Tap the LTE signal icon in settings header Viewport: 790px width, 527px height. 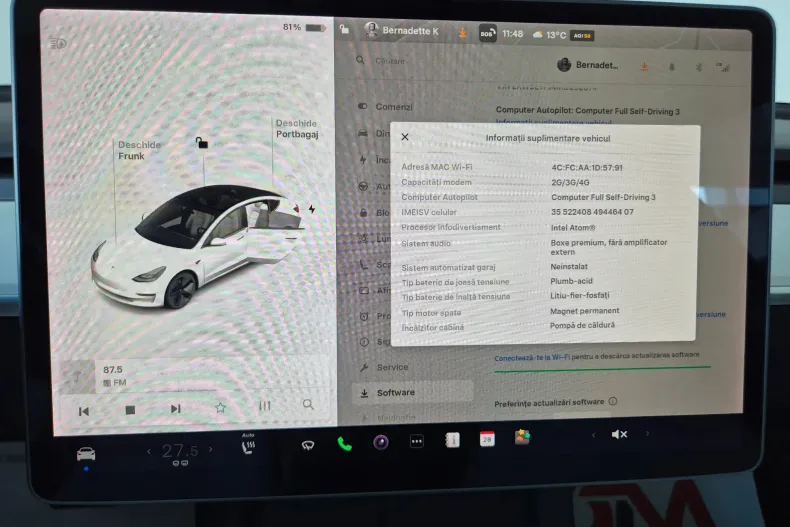click(x=722, y=67)
